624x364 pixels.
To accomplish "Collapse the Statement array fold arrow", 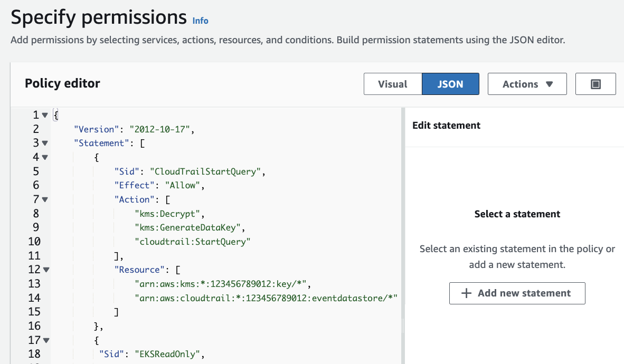I will click(45, 143).
